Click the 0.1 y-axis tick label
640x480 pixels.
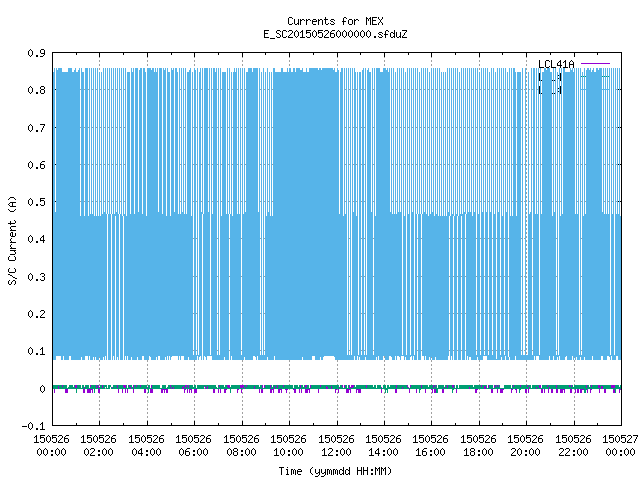point(36,351)
